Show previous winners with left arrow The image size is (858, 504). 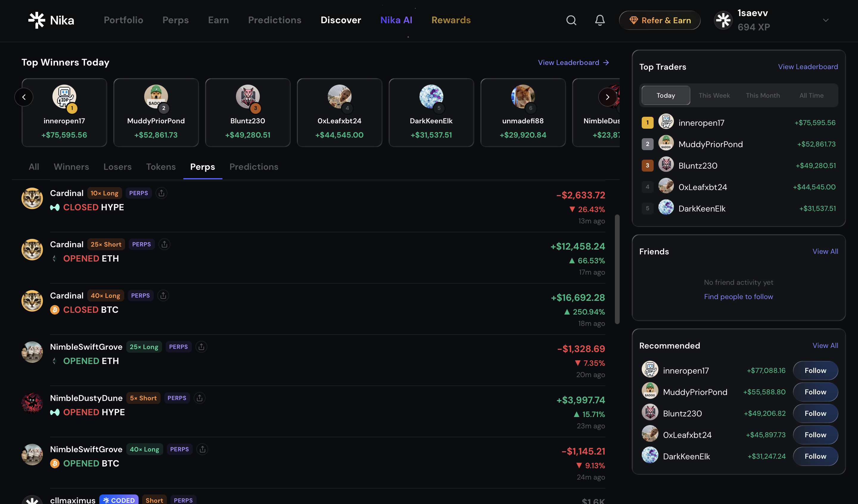pyautogui.click(x=24, y=97)
